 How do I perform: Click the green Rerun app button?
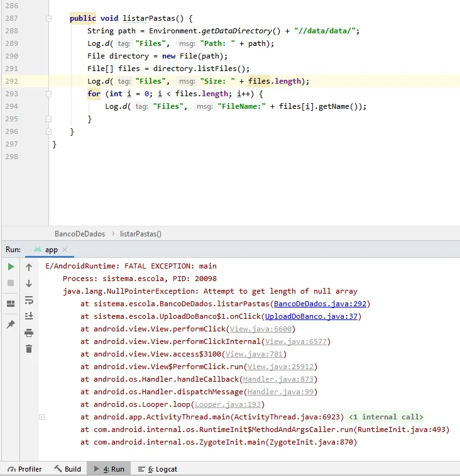tap(11, 267)
